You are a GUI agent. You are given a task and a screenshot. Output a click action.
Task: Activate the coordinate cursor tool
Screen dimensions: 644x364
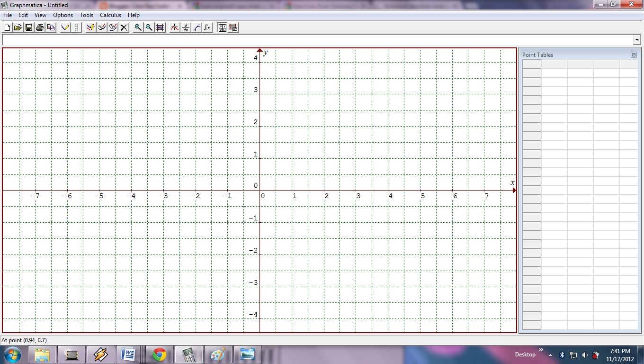(175, 27)
